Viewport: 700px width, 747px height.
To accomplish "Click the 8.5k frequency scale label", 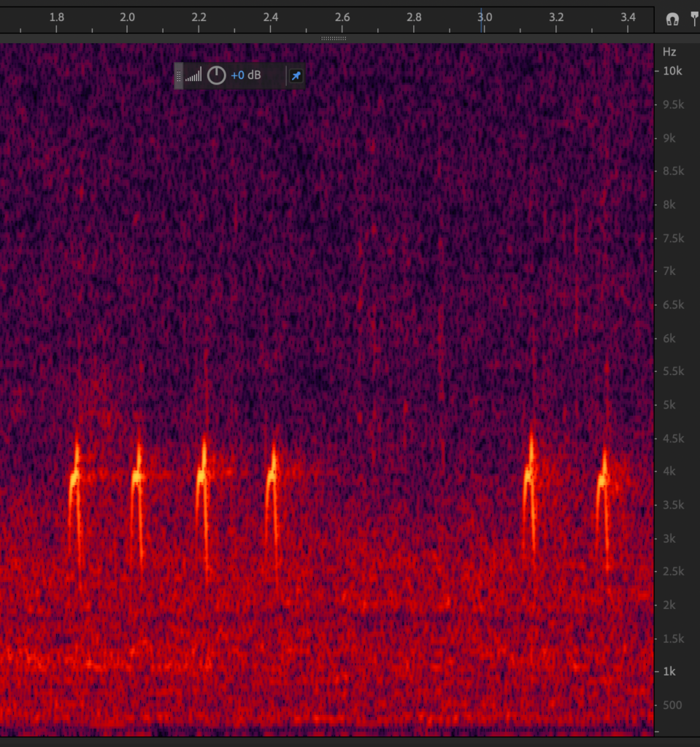I will [673, 171].
